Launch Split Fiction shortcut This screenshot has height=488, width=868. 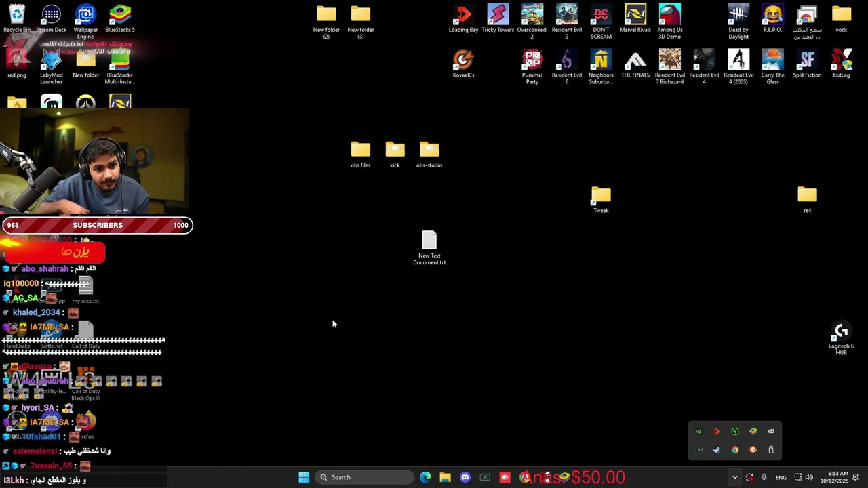pos(807,64)
